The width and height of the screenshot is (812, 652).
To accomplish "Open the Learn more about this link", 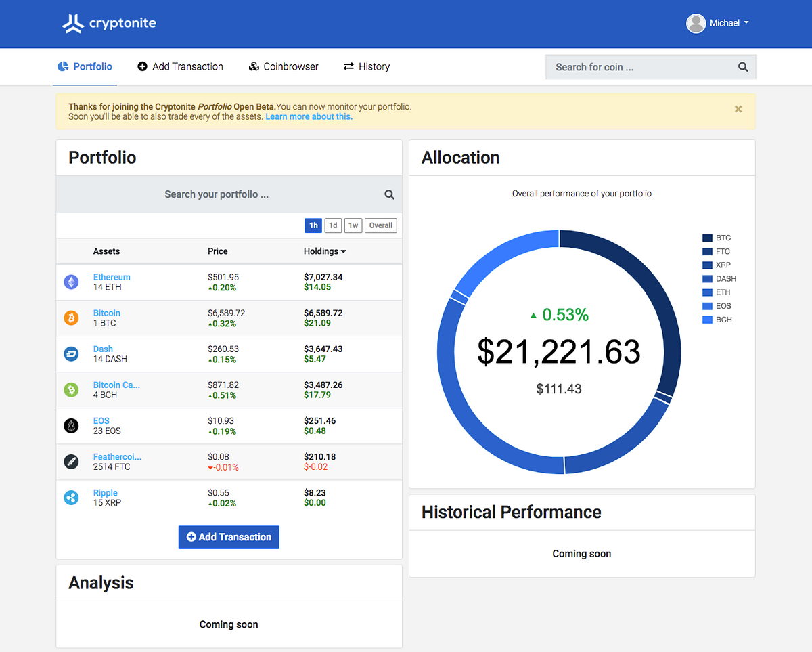I will (x=309, y=116).
